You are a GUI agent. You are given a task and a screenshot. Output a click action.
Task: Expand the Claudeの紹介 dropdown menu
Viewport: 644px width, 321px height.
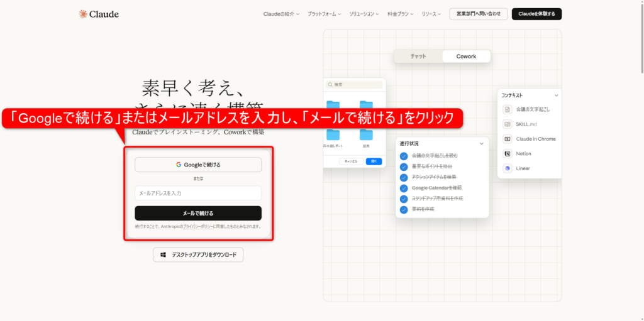(281, 14)
